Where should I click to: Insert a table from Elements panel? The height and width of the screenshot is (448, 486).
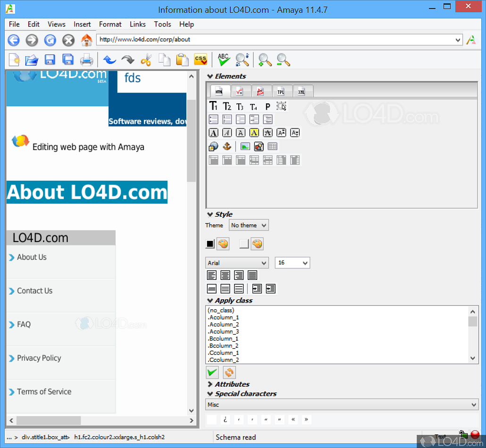point(272,146)
